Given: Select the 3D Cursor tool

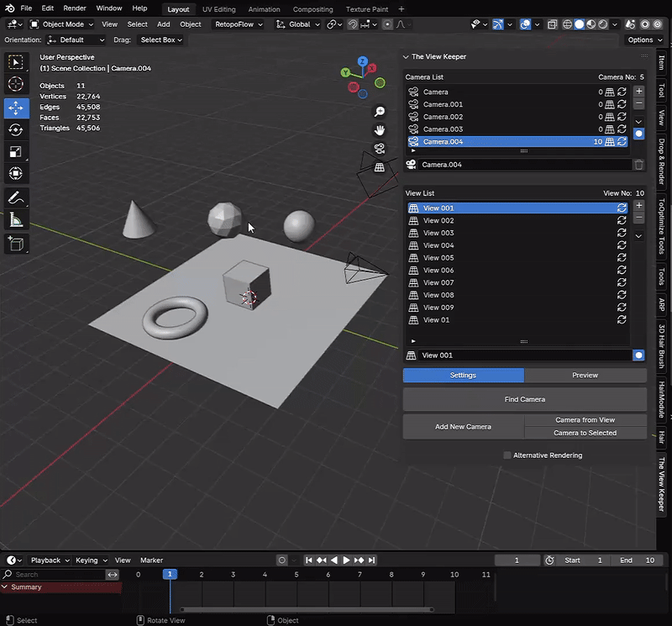Looking at the screenshot, I should tap(16, 85).
